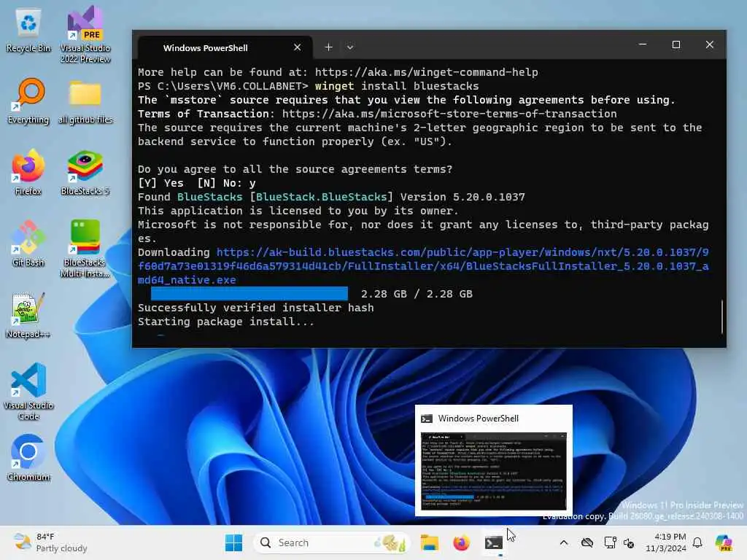The height and width of the screenshot is (560, 747).
Task: Click the terminal vertical scrollbar
Action: point(722,316)
